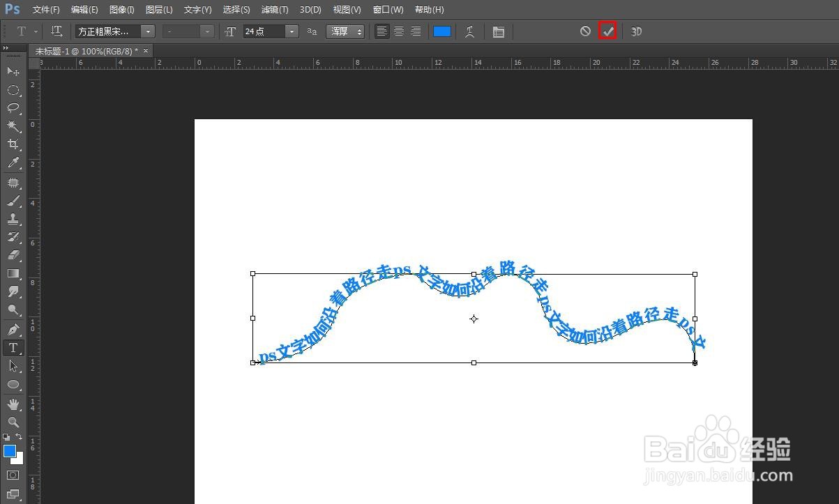
Task: Open the 图像(I) menu
Action: (x=122, y=10)
